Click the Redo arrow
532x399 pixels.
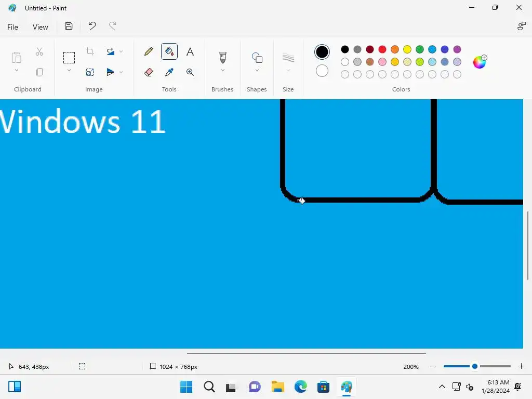pos(112,26)
